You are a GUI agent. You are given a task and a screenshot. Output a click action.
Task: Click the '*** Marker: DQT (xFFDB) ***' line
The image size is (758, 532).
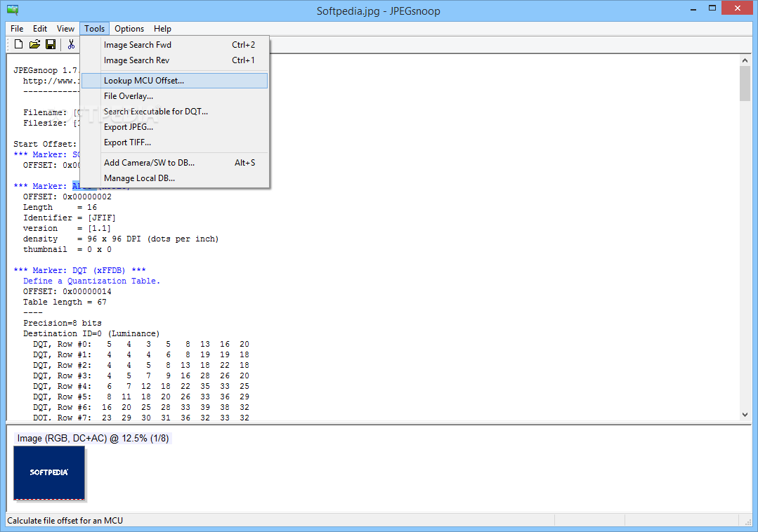pos(80,270)
